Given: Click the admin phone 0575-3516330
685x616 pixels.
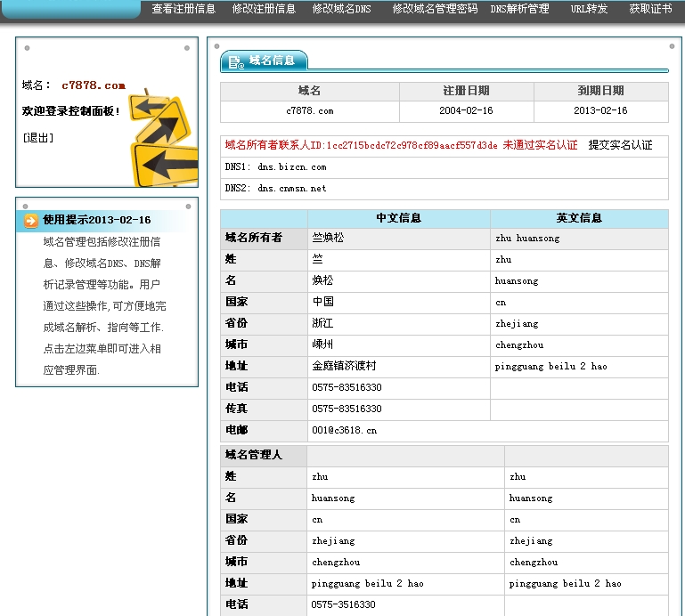Looking at the screenshot, I should (x=343, y=604).
